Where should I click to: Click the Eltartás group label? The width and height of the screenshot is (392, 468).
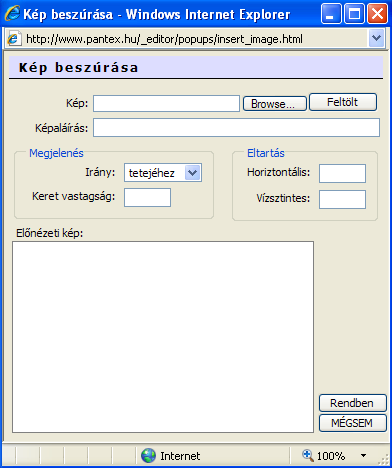point(266,153)
